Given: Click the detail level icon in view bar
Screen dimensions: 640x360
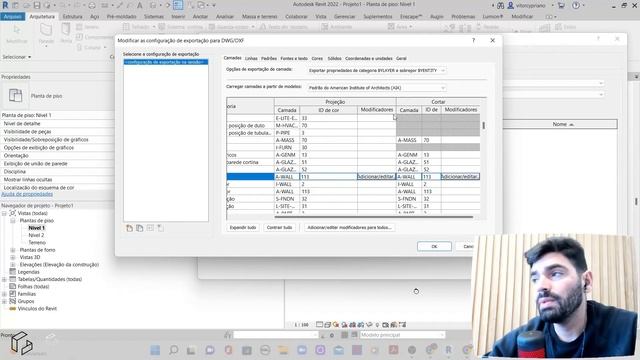Looking at the screenshot, I should (320, 325).
